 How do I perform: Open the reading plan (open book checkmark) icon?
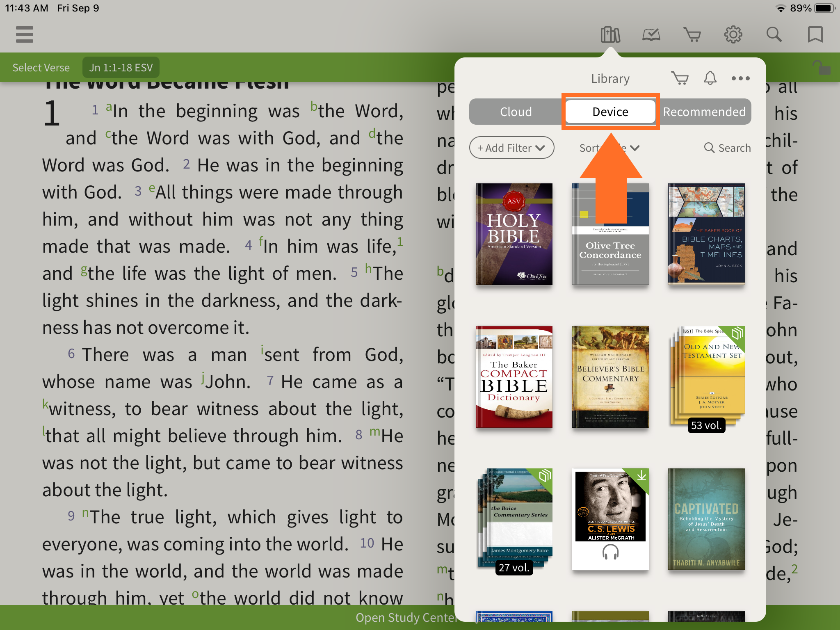coord(651,35)
